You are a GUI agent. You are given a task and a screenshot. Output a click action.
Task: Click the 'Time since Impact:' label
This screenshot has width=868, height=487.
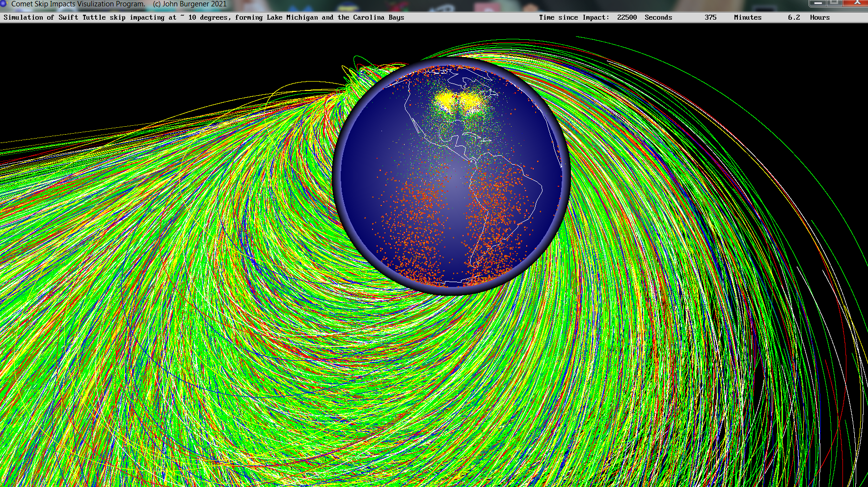pyautogui.click(x=573, y=17)
